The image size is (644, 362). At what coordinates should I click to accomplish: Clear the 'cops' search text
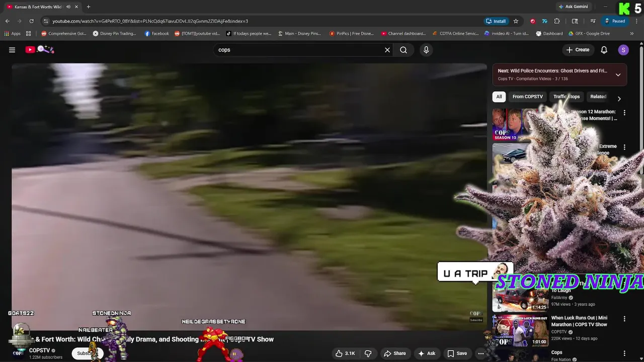387,50
